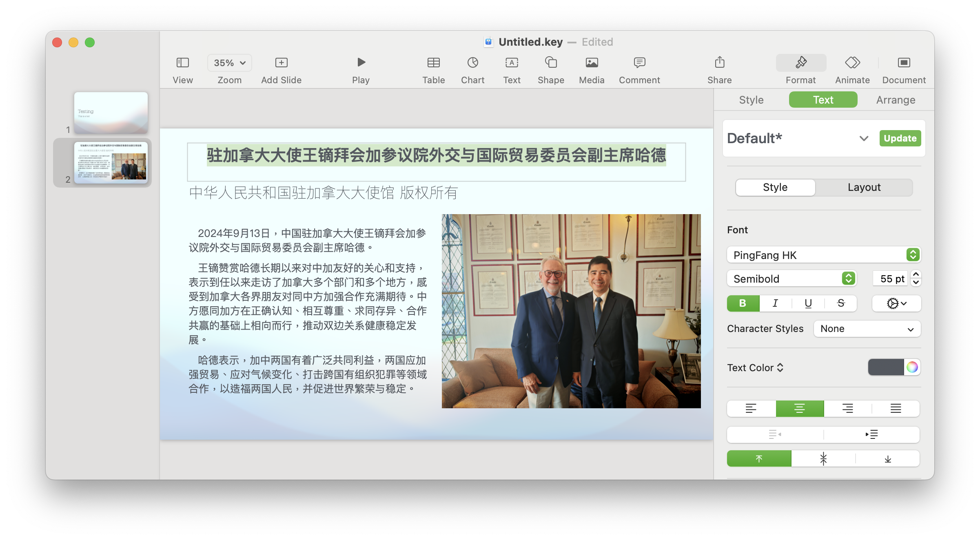Click the Play slideshow icon
Screen dimensions: 980x540
(x=361, y=62)
